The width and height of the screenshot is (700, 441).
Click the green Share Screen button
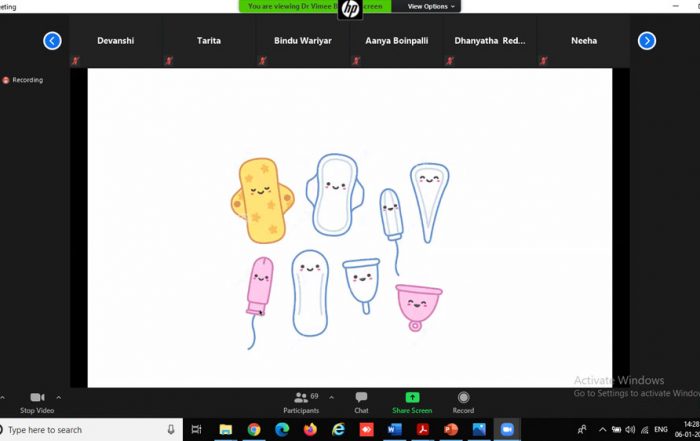pos(412,398)
